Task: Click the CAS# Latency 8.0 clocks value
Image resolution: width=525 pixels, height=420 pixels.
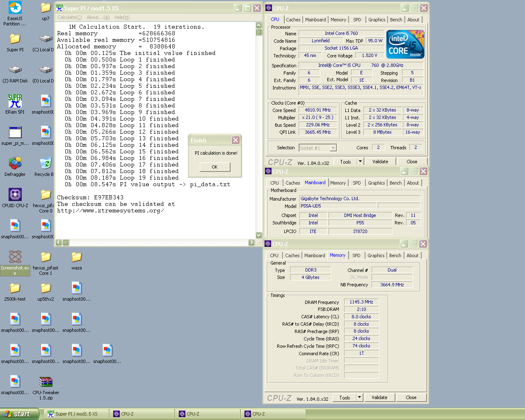Action: click(x=361, y=317)
